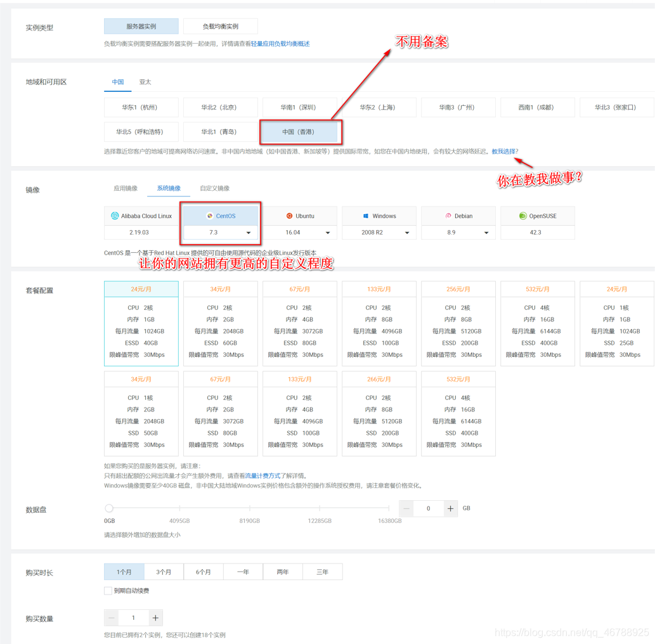Image resolution: width=655 pixels, height=644 pixels.
Task: Choose 6个月 purchase duration
Action: (204, 572)
